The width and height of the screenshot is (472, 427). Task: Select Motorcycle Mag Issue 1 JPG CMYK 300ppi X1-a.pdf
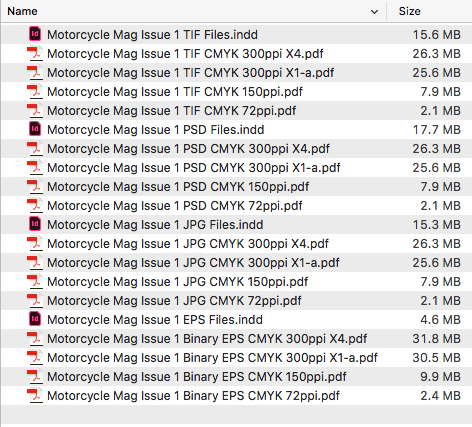tap(236, 263)
